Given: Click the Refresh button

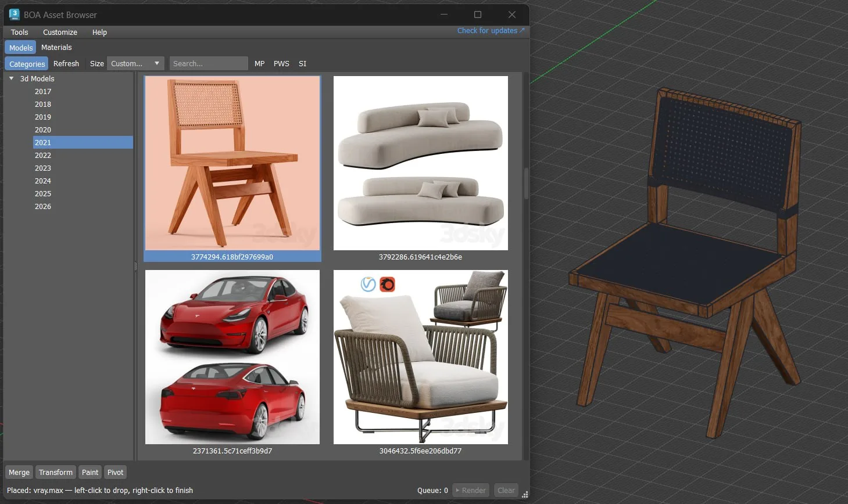Looking at the screenshot, I should pyautogui.click(x=66, y=64).
